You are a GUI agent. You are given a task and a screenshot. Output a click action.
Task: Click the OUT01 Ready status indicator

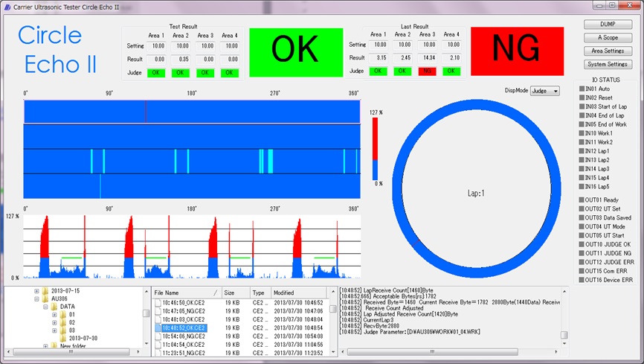click(x=582, y=200)
